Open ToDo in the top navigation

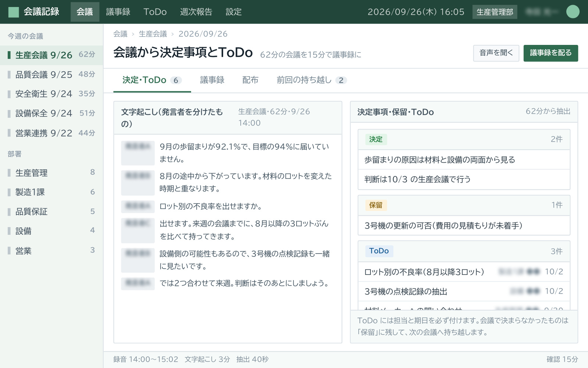pos(155,12)
